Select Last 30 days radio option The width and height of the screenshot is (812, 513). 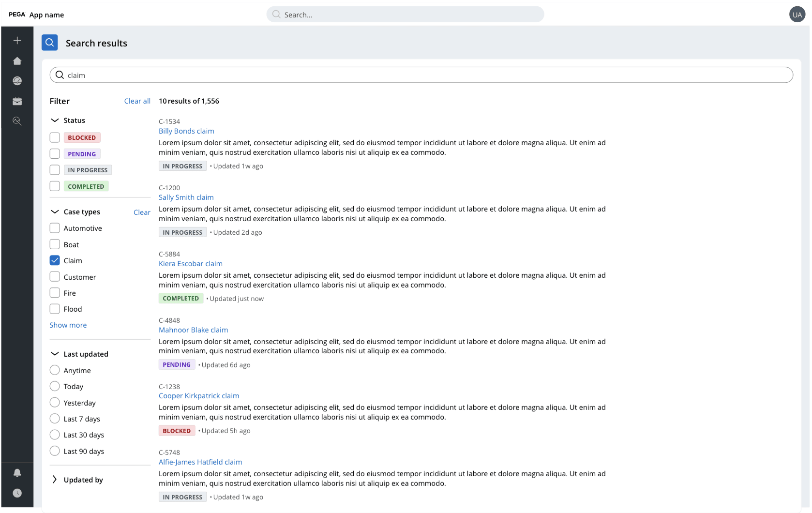click(x=55, y=435)
